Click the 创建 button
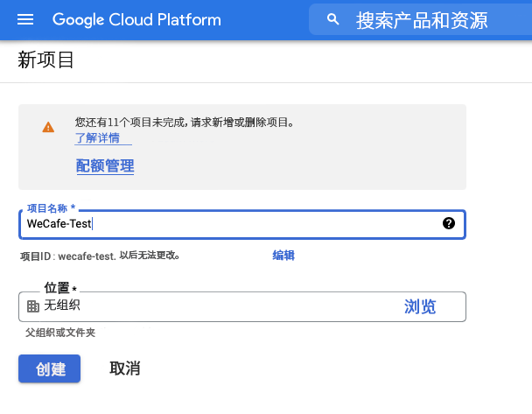The image size is (532, 414). coord(50,368)
